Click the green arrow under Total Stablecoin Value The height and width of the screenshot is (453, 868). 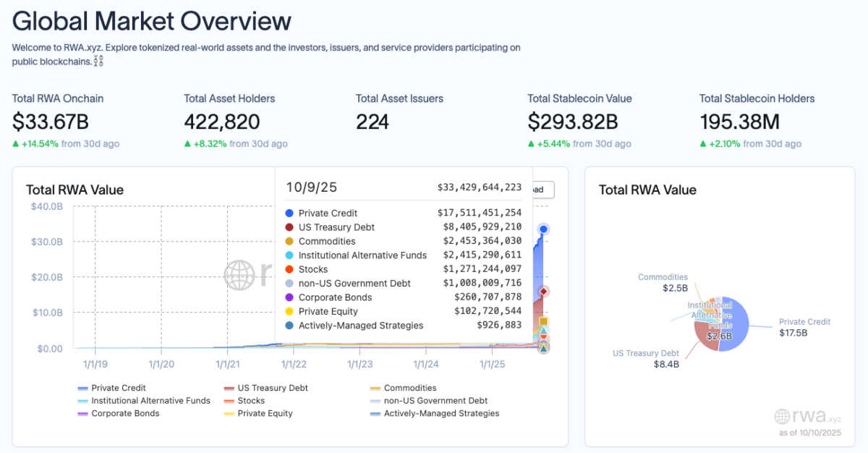click(x=532, y=144)
